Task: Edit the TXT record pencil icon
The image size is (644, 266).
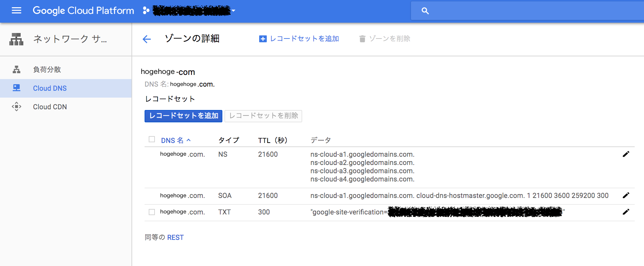Action: pos(626,212)
